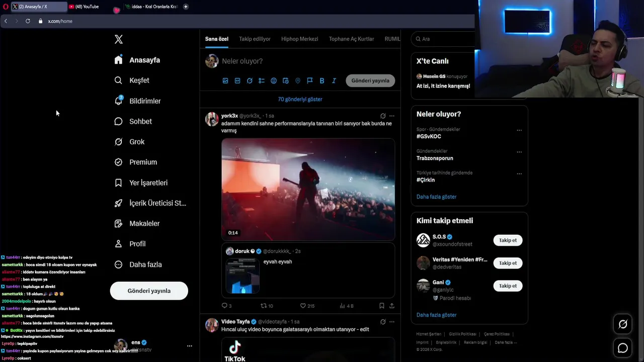Reply to york3x post

coord(226,306)
